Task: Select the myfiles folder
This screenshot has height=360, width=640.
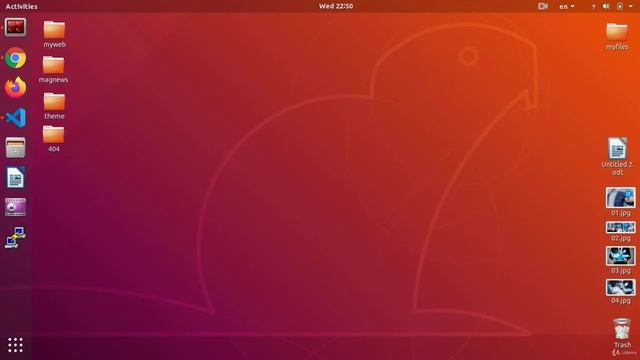Action: (x=617, y=32)
